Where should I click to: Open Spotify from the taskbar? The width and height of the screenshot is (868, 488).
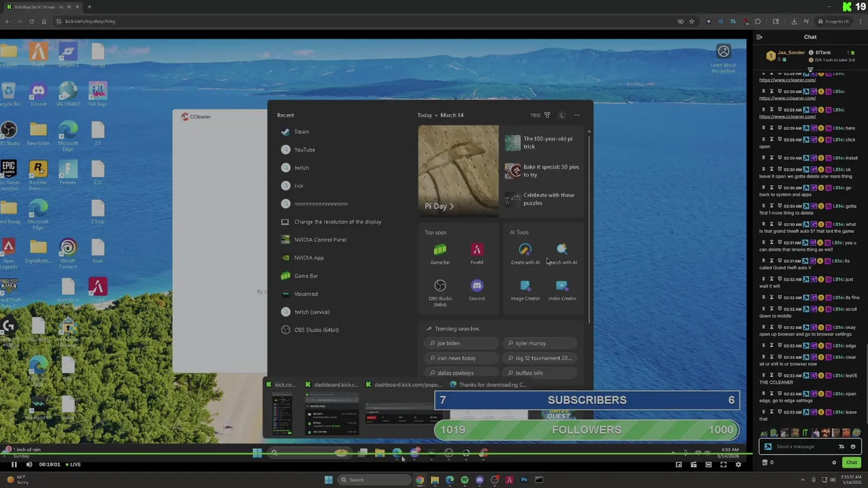pos(465,480)
